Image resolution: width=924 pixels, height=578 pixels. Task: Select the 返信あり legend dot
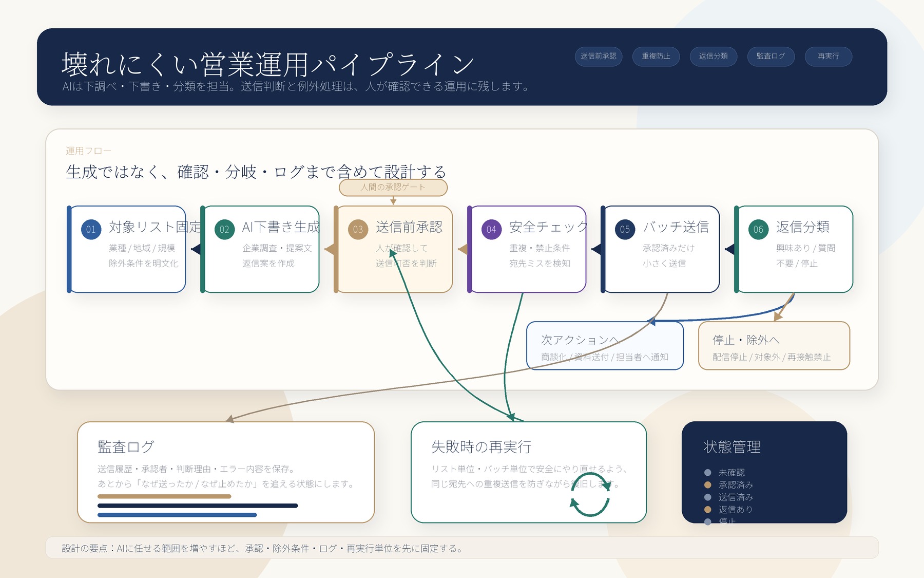[707, 510]
